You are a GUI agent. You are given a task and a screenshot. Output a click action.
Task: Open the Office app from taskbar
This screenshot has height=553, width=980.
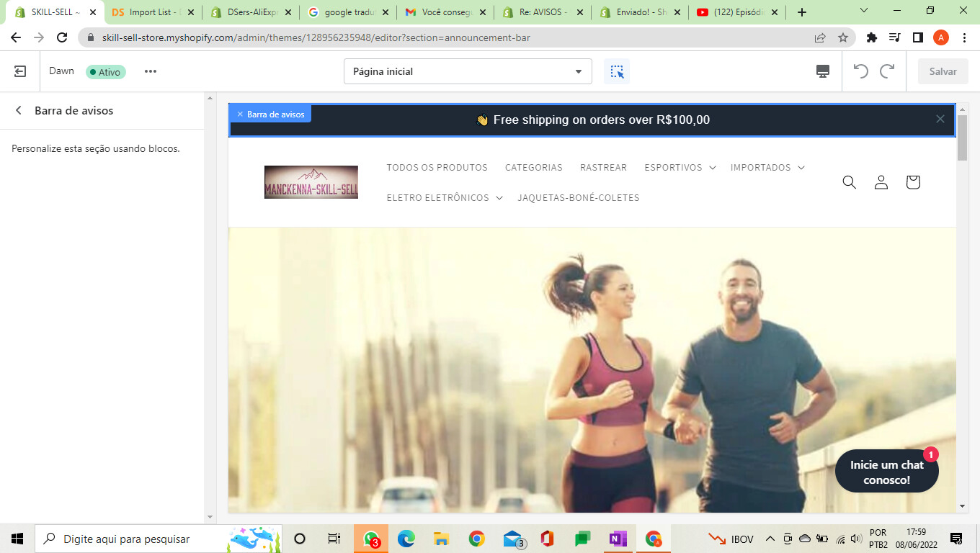pos(547,539)
